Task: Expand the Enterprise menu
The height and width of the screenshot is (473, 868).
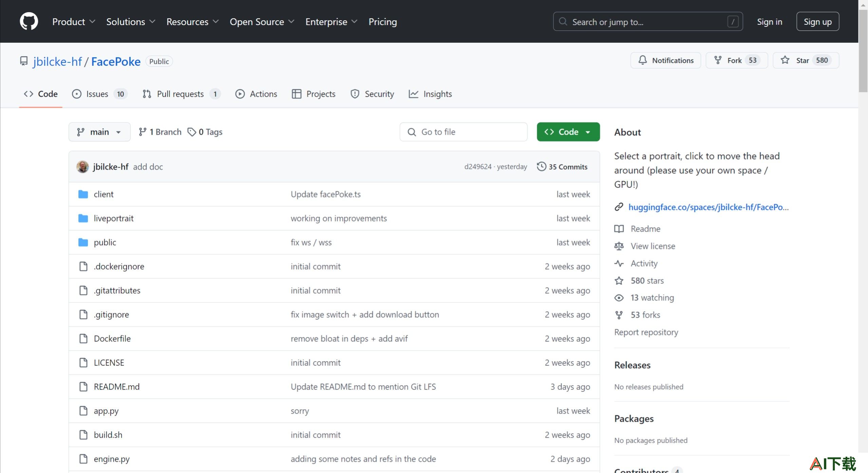Action: click(331, 22)
